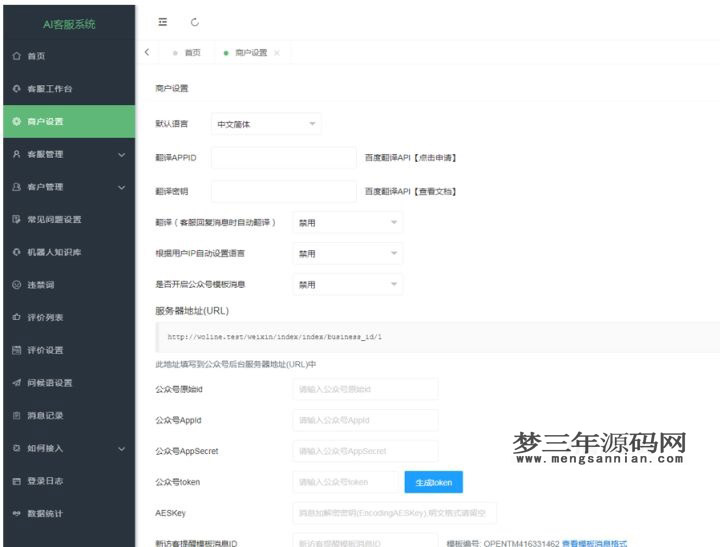Focus the 公众号token input field
Image resolution: width=720 pixels, height=547 pixels.
[x=345, y=482]
